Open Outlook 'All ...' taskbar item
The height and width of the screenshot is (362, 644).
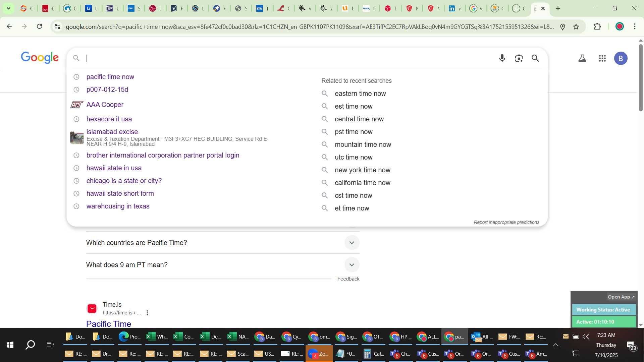(482, 337)
